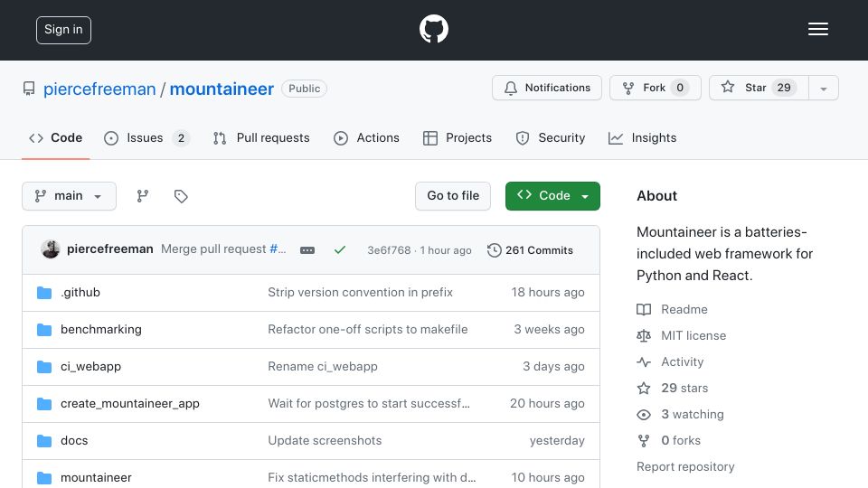Open the main branch selector dropdown

pyautogui.click(x=70, y=196)
